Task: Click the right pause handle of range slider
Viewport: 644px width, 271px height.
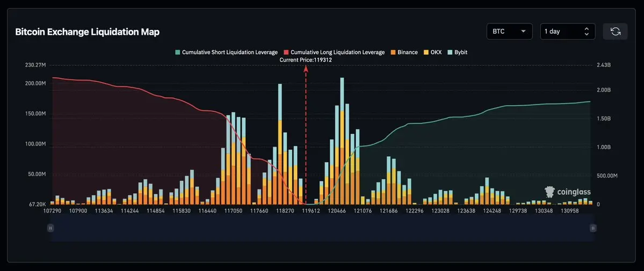Action: [x=592, y=228]
